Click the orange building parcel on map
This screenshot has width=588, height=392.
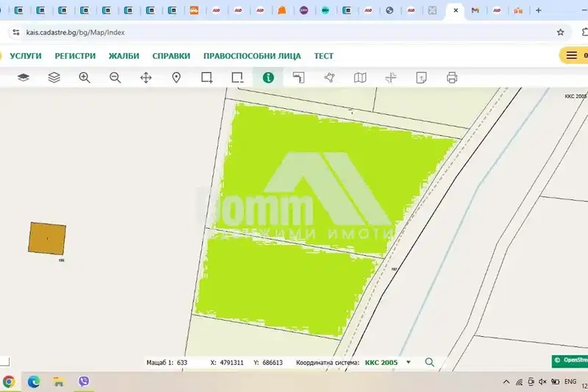click(47, 238)
